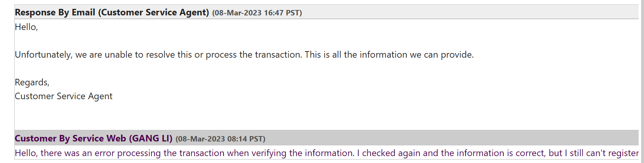Click the date 08-Mar-2023 in response header
This screenshot has height=163, width=644.
pos(238,13)
